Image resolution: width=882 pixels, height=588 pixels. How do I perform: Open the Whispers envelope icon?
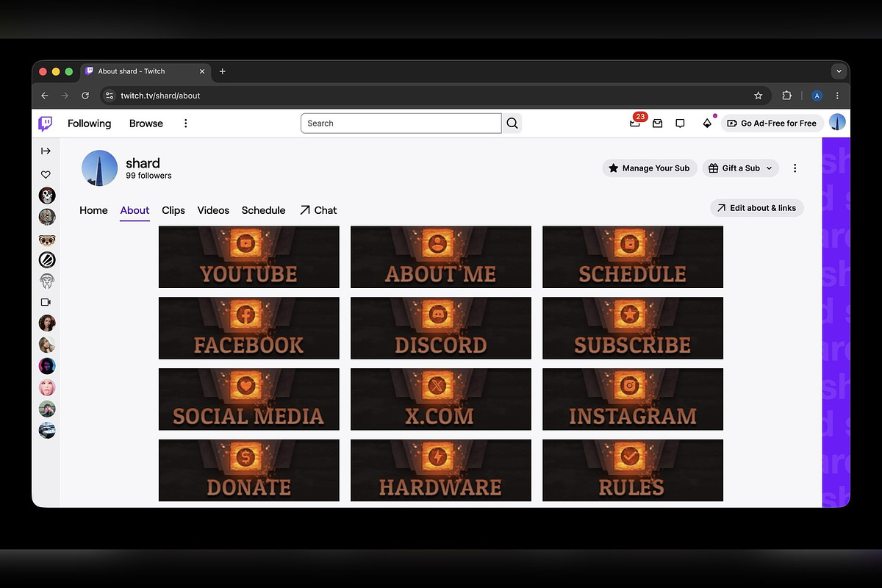pyautogui.click(x=658, y=123)
